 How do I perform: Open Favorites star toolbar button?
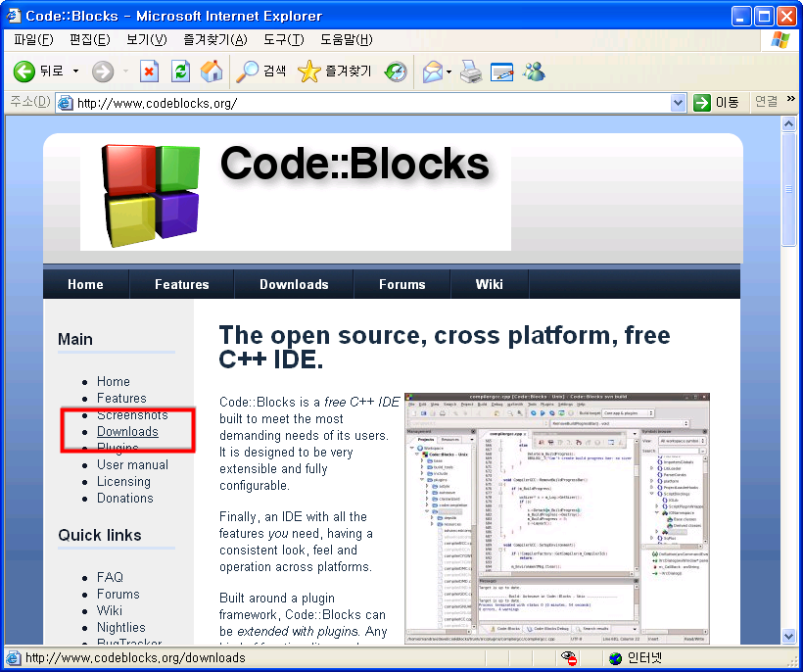[x=335, y=72]
